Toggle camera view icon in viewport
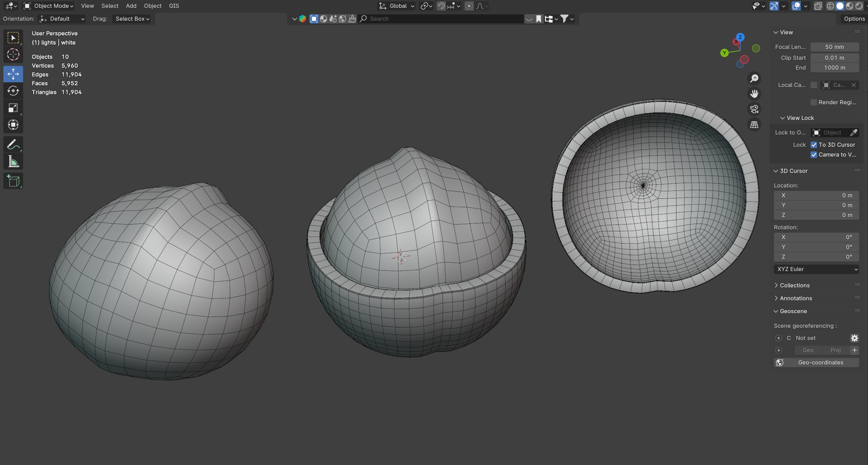The width and height of the screenshot is (868, 465). pyautogui.click(x=754, y=109)
